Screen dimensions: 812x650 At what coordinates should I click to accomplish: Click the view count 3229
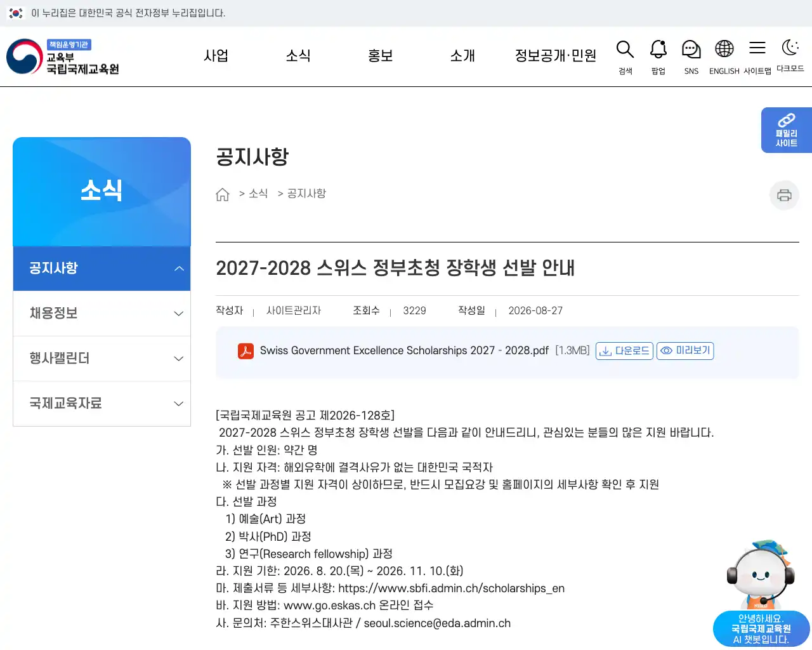tap(415, 311)
